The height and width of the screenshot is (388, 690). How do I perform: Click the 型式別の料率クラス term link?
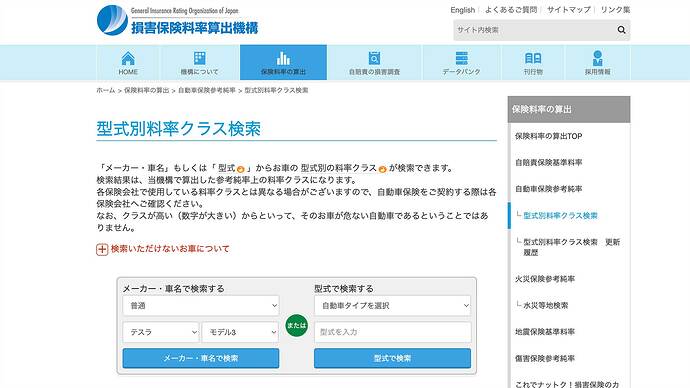pyautogui.click(x=338, y=168)
